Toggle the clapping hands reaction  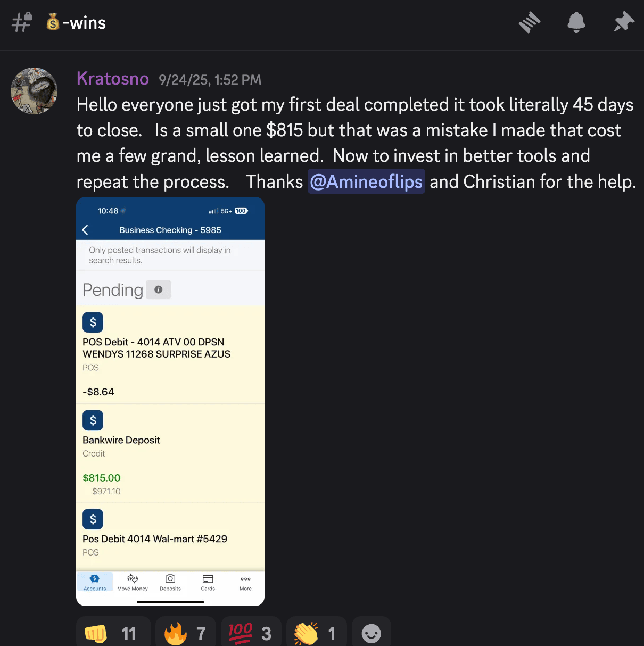[x=316, y=633]
